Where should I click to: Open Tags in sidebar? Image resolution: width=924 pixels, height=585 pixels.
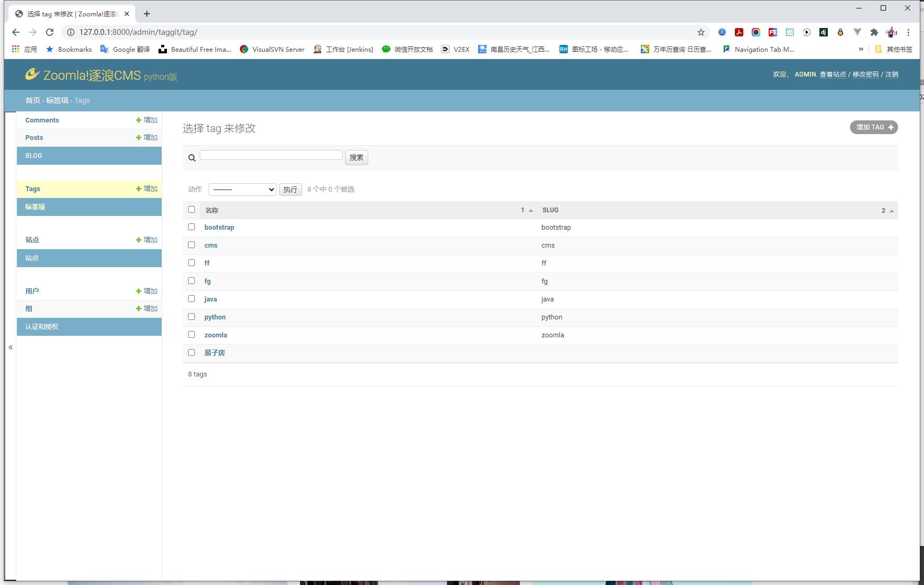tap(33, 188)
